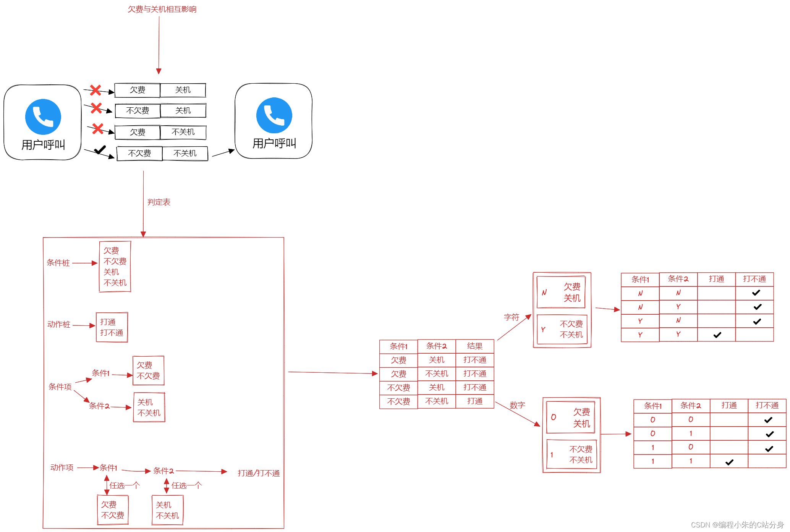Click checkmark in 1 1 row of number table
This screenshot has width=790, height=532.
[729, 462]
